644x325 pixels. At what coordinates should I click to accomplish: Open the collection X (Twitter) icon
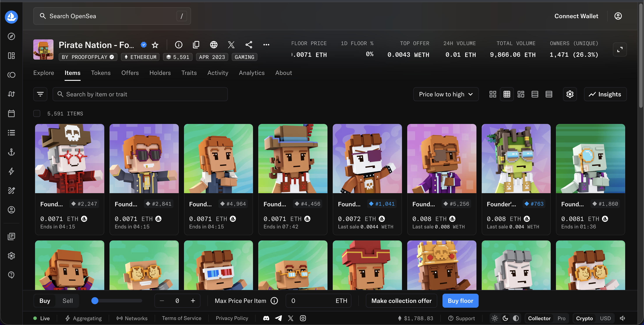pyautogui.click(x=231, y=45)
